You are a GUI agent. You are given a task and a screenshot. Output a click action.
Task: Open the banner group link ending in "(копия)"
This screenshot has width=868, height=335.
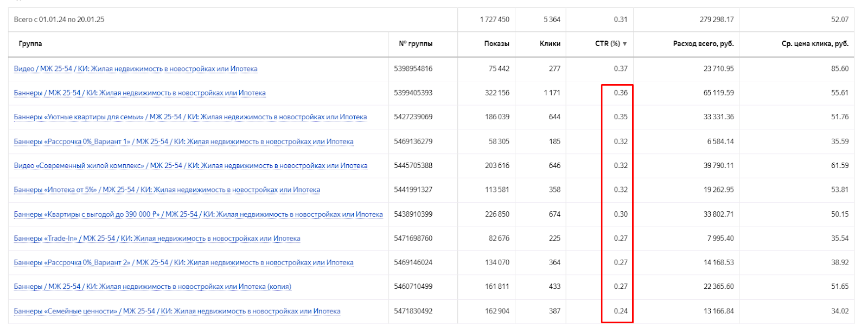coord(152,287)
